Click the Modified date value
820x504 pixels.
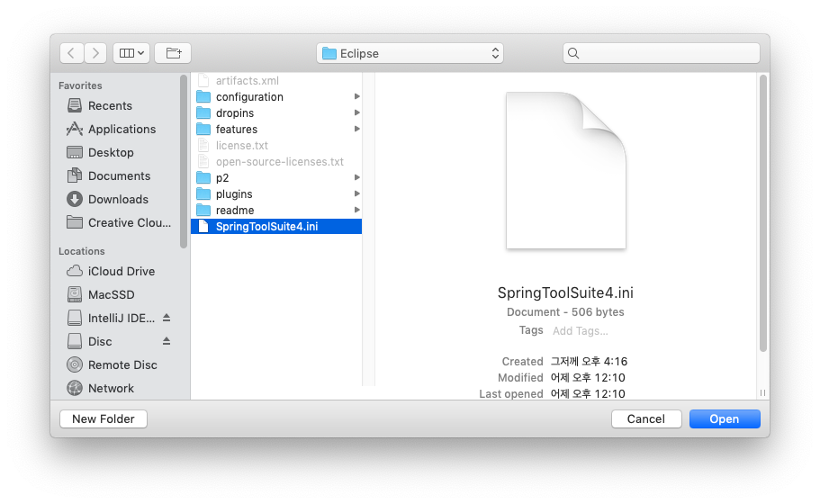tap(588, 377)
